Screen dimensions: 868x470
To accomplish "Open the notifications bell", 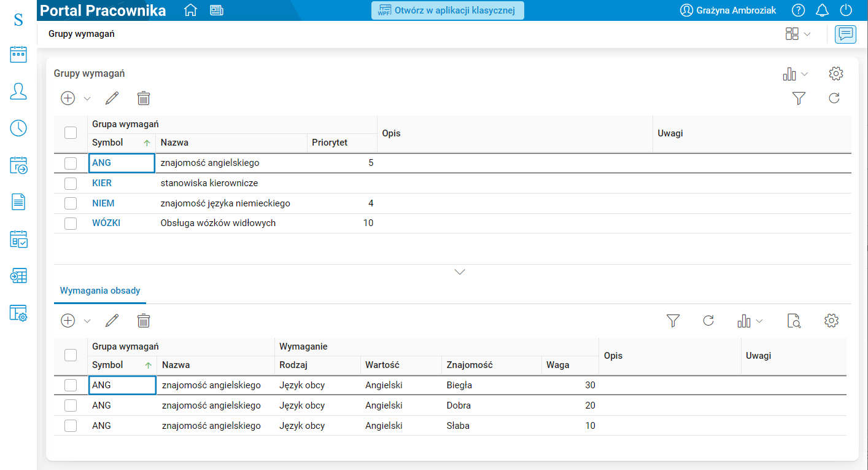I will [822, 10].
